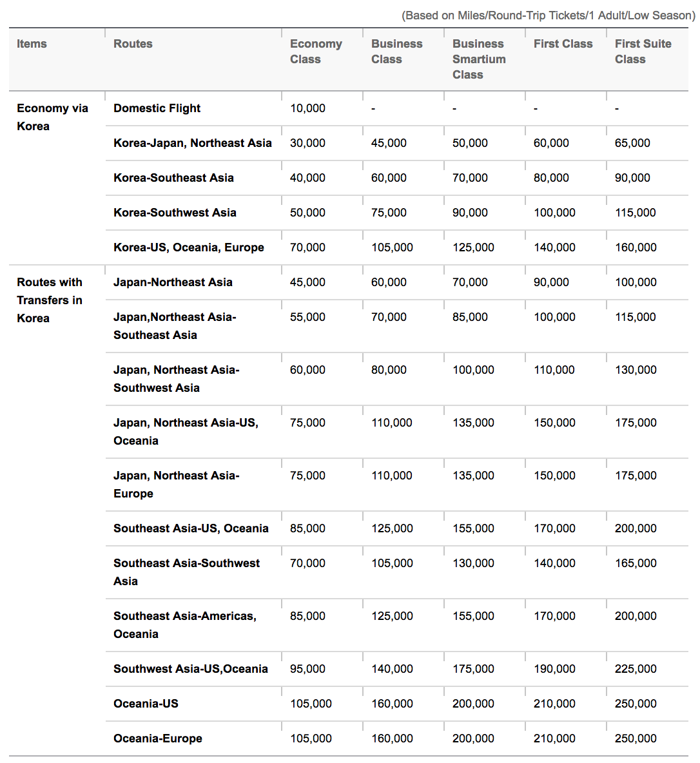This screenshot has width=700, height=763.
Task: Select the Business Smartium Class header
Action: coord(479,59)
